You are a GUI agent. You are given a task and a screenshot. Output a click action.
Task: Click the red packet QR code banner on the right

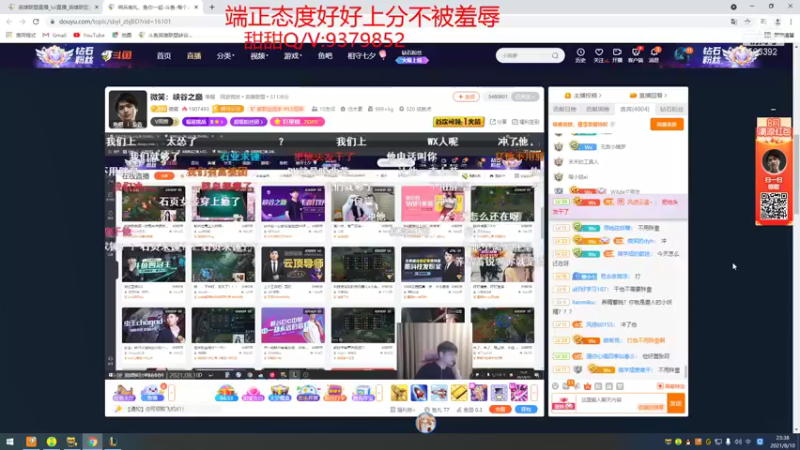coord(774,171)
